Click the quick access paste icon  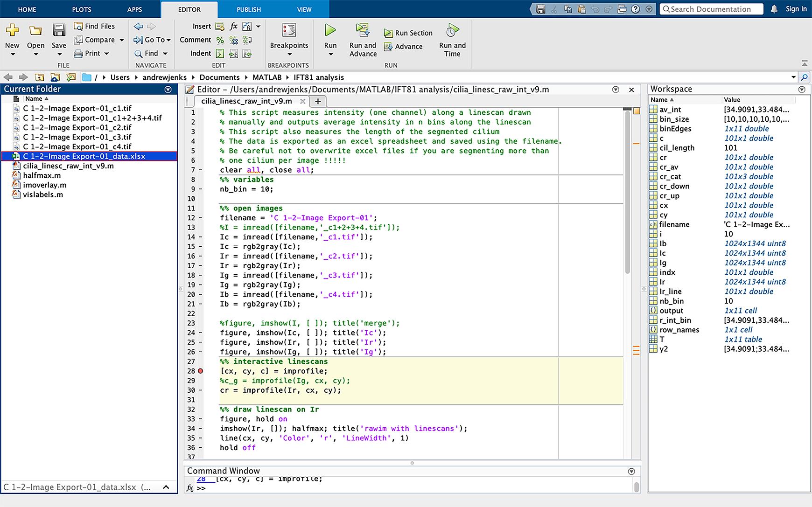[x=581, y=9]
